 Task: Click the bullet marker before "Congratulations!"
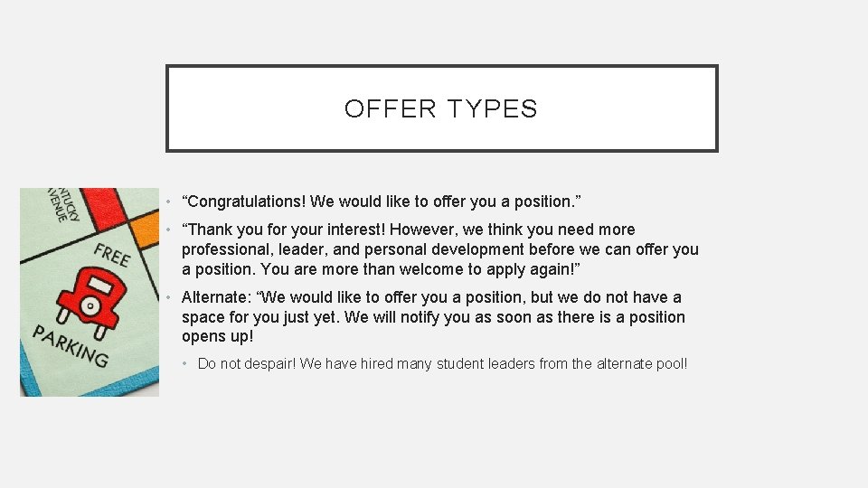click(x=168, y=202)
